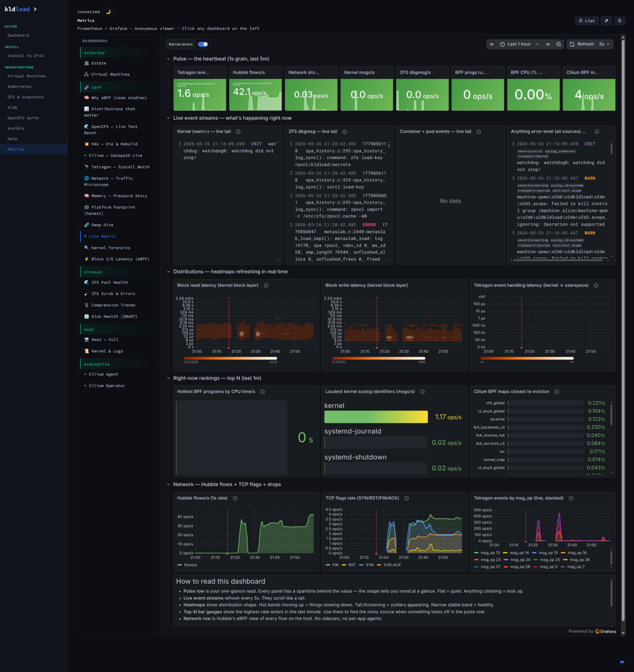Screen dimensions: 634x672
Task: Click the Network Traffic Microscope globe icon
Action: 86,179
